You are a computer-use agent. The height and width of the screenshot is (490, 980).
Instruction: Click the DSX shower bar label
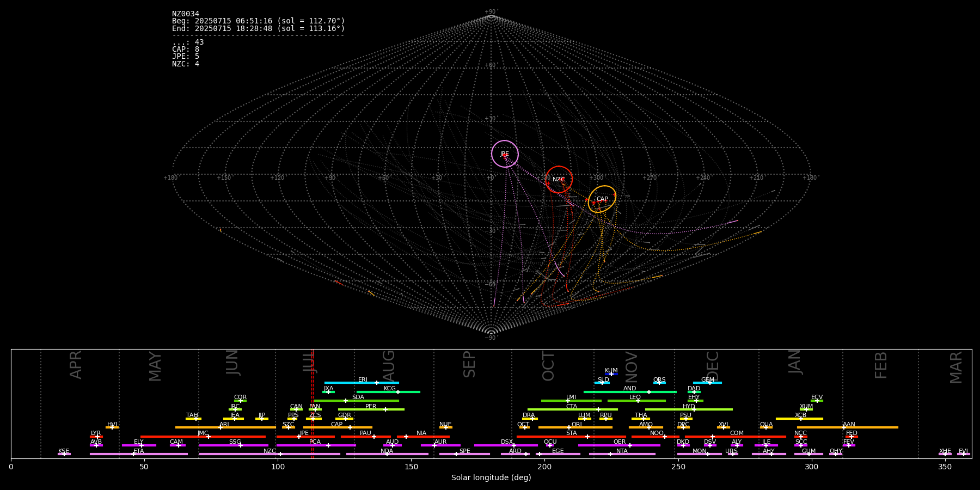point(507,442)
